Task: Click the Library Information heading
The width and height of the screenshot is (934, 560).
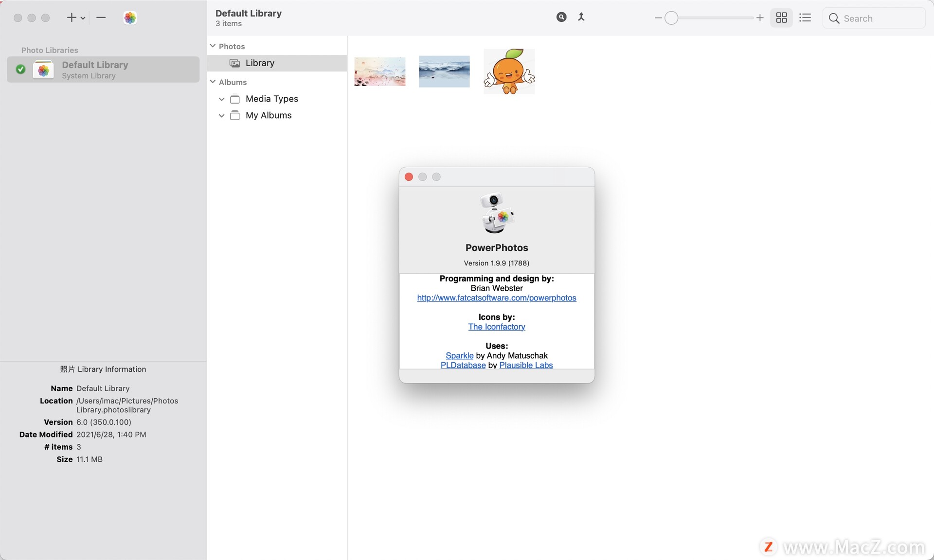Action: click(x=103, y=369)
